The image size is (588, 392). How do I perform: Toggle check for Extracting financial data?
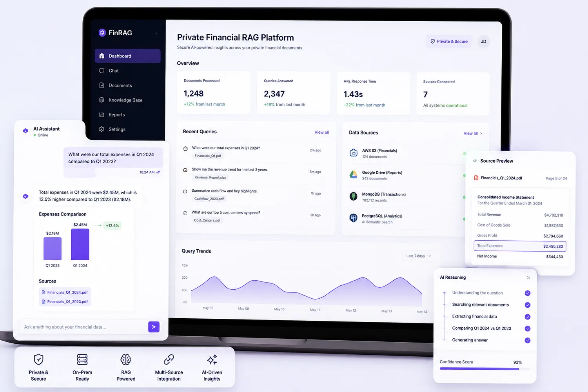528,317
